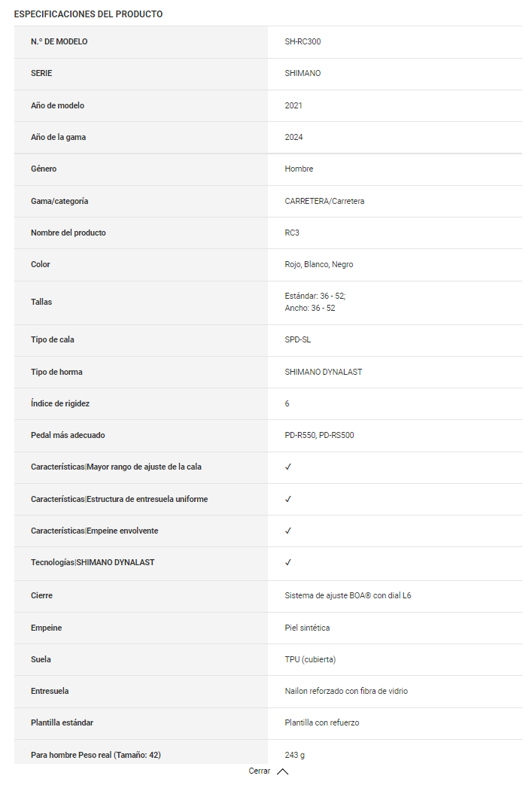Click the Índice de rigidez value 6
This screenshot has height=800, width=532.
287,403
